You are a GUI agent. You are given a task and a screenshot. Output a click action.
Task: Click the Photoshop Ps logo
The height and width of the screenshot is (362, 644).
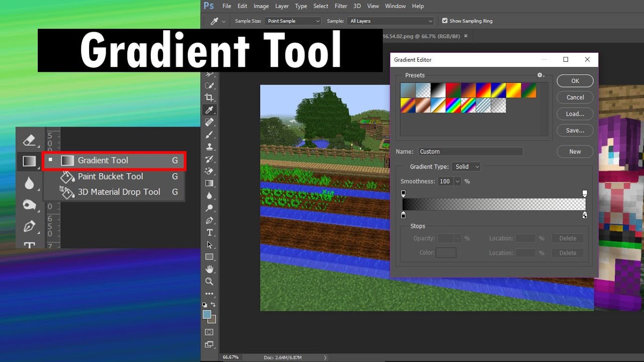point(209,6)
